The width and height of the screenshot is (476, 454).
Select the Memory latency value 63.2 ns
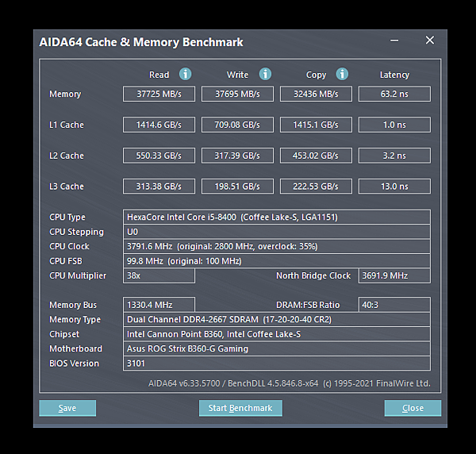(x=394, y=94)
